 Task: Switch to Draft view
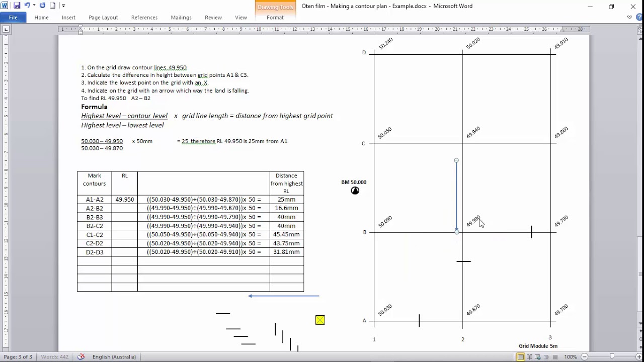point(556,357)
